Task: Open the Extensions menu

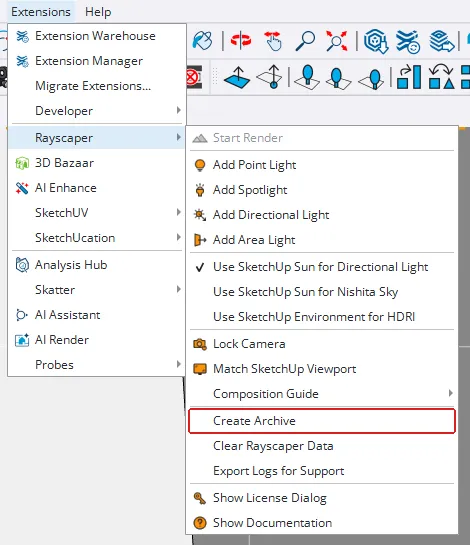Action: tap(41, 12)
